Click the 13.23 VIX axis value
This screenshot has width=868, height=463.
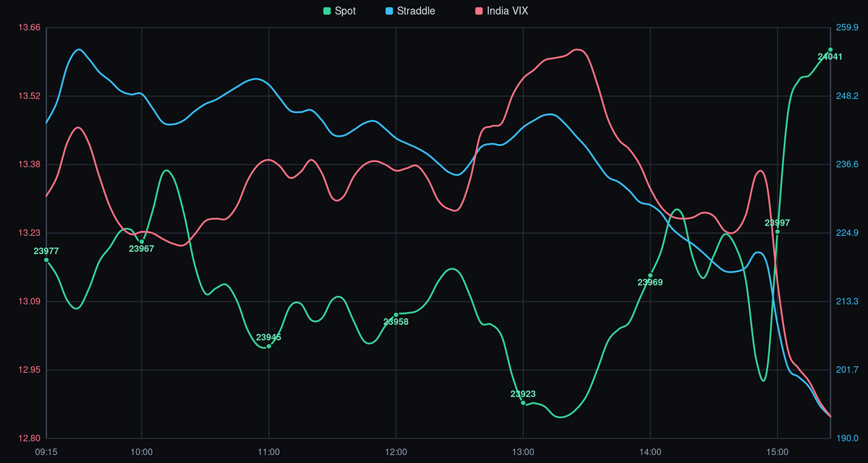coord(29,233)
